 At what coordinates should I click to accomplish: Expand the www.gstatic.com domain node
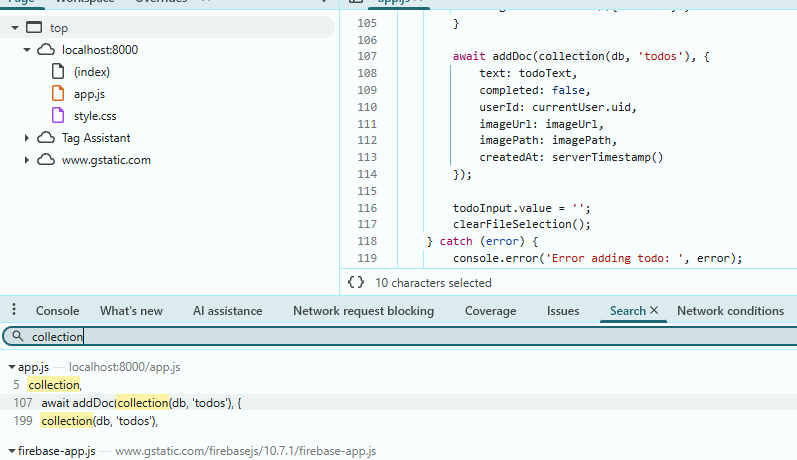pos(27,160)
